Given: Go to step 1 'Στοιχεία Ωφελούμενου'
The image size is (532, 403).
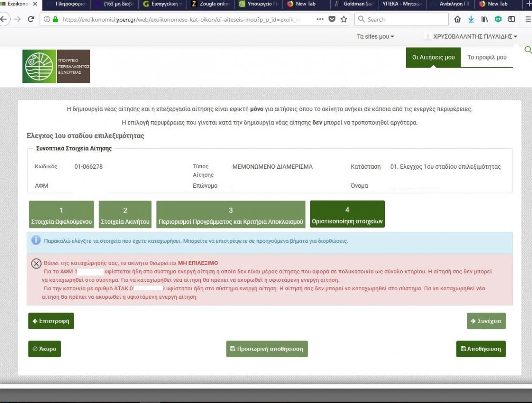Looking at the screenshot, I should [62, 214].
